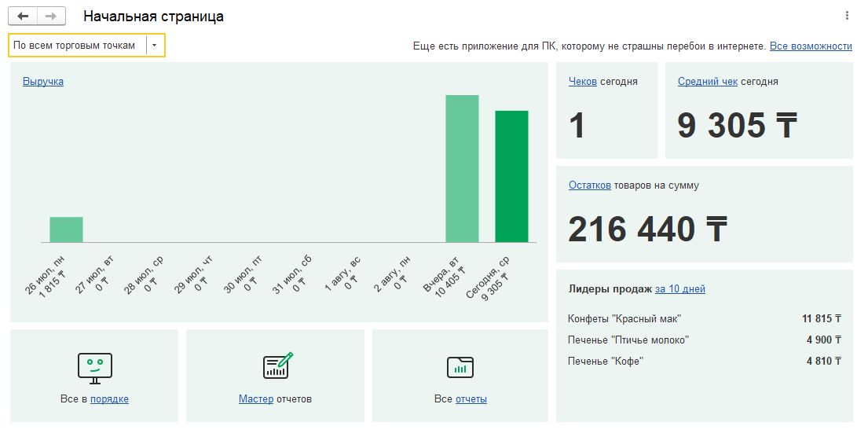This screenshot has height=437, width=868.
Task: Open the 'Мастер' reports wizard link
Action: coord(256,399)
